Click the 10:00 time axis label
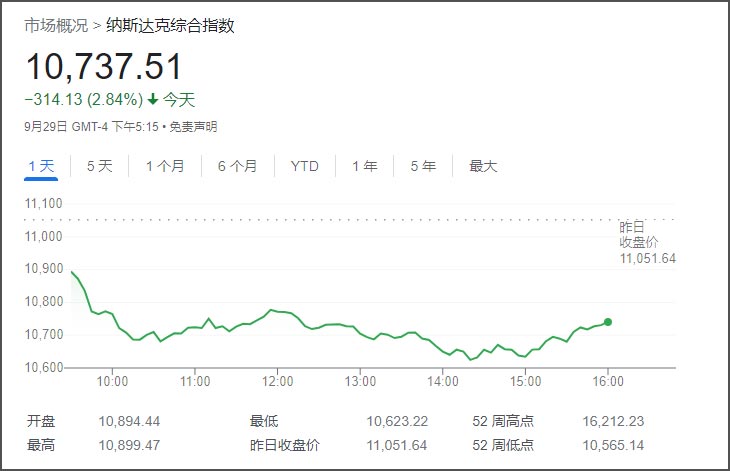This screenshot has height=471, width=730. coord(112,381)
